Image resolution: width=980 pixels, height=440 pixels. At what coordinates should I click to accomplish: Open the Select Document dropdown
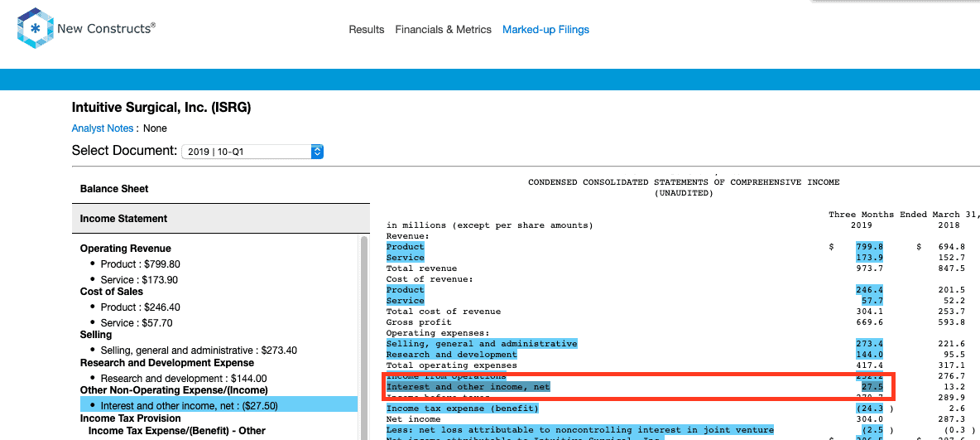[252, 152]
